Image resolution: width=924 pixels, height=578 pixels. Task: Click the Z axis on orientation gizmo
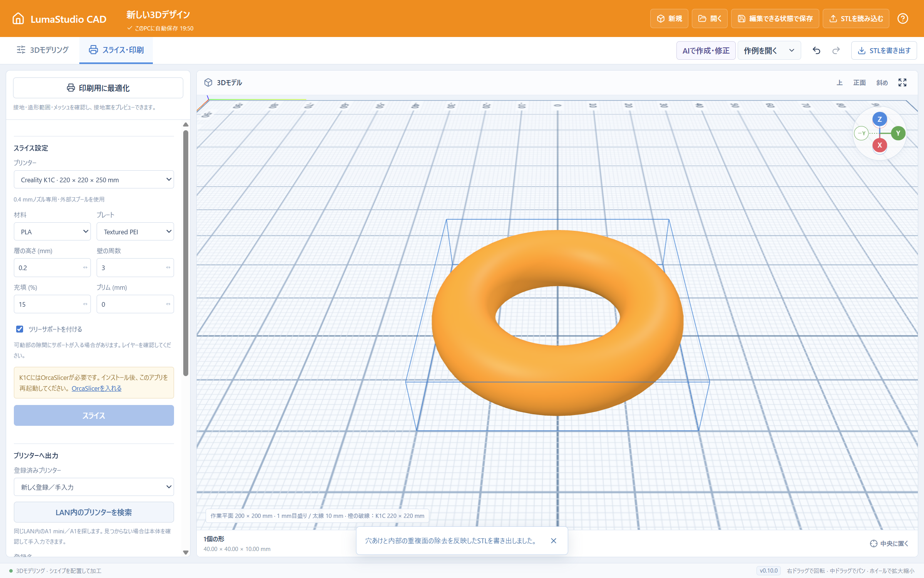[x=880, y=119]
